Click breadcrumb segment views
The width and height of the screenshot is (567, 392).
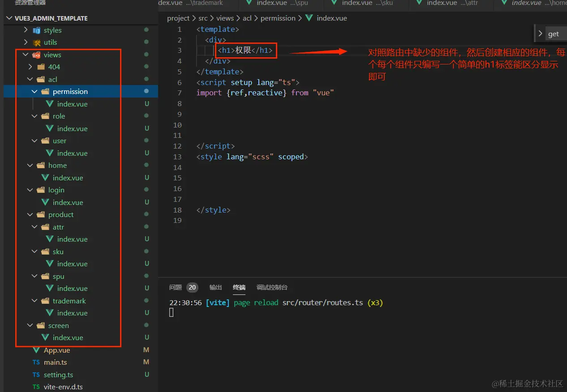(x=225, y=18)
